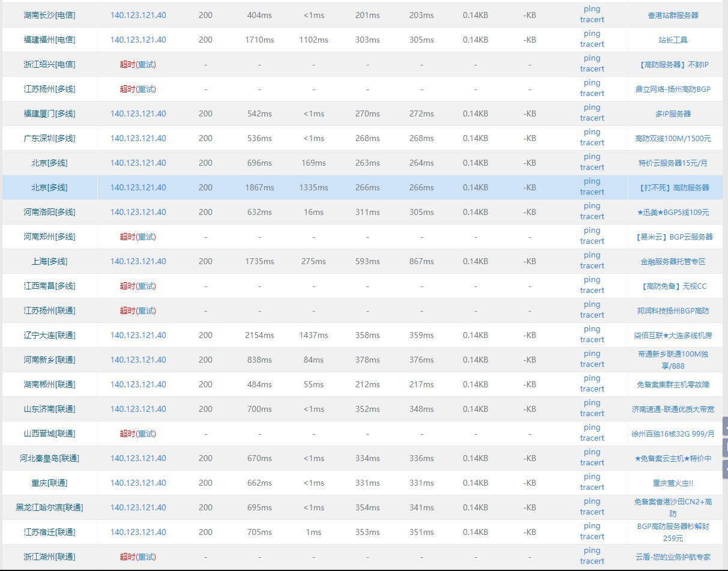
Task: Open IP address in 福建厦门[多线] row
Action: pos(138,113)
